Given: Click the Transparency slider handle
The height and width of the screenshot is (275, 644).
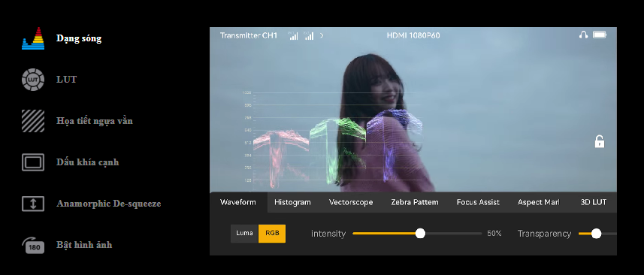Looking at the screenshot, I should [596, 234].
